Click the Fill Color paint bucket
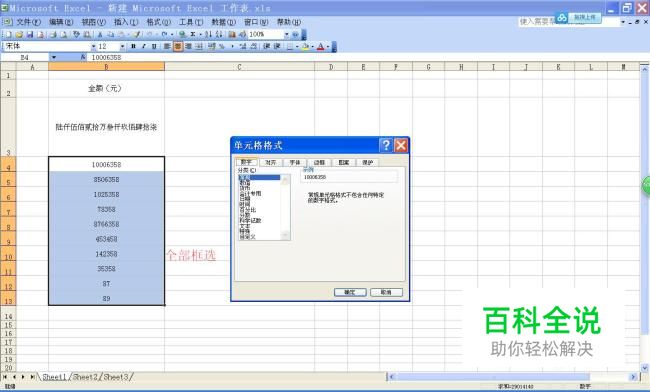The image size is (650, 392). pos(306,47)
